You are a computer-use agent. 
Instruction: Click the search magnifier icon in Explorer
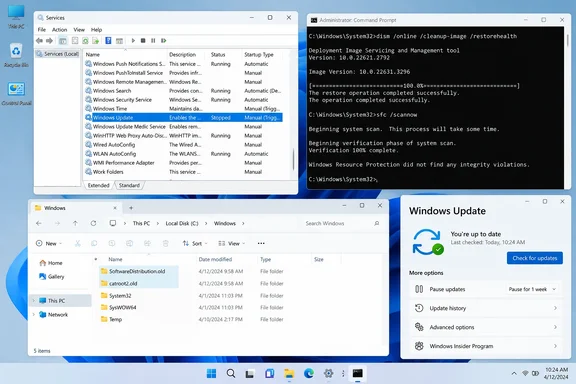(377, 223)
